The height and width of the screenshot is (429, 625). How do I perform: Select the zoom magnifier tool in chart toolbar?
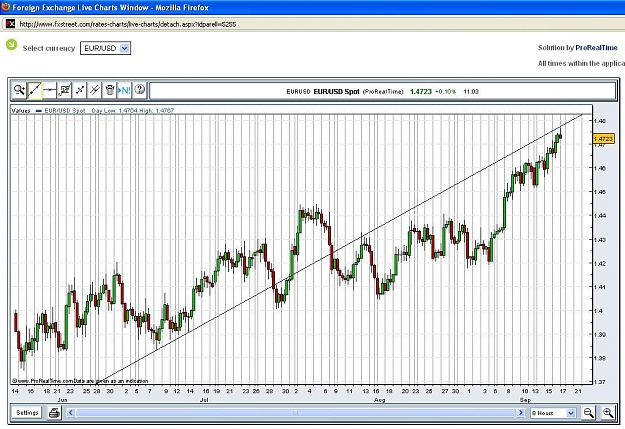[19, 90]
